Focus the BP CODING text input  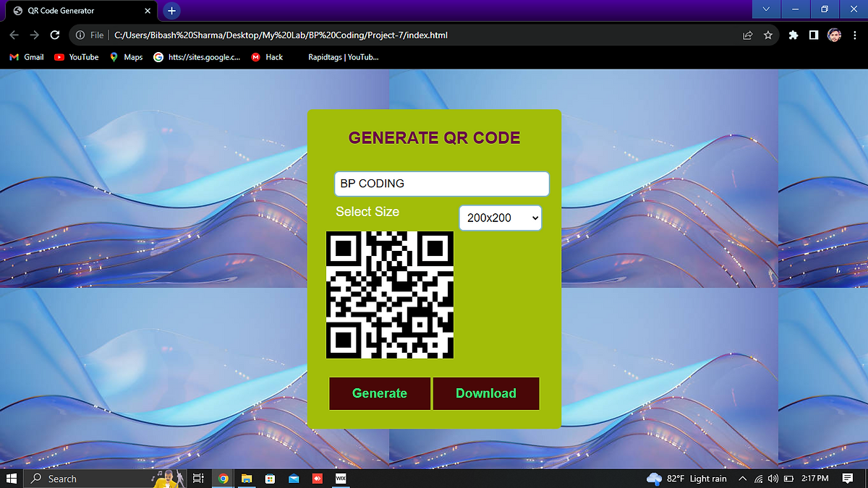pyautogui.click(x=441, y=184)
